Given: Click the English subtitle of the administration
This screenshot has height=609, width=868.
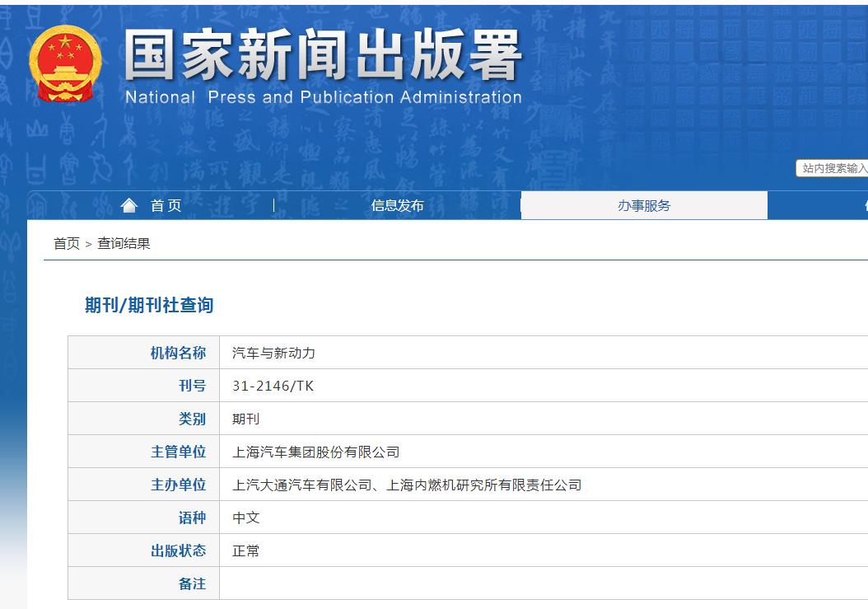Looking at the screenshot, I should [321, 97].
